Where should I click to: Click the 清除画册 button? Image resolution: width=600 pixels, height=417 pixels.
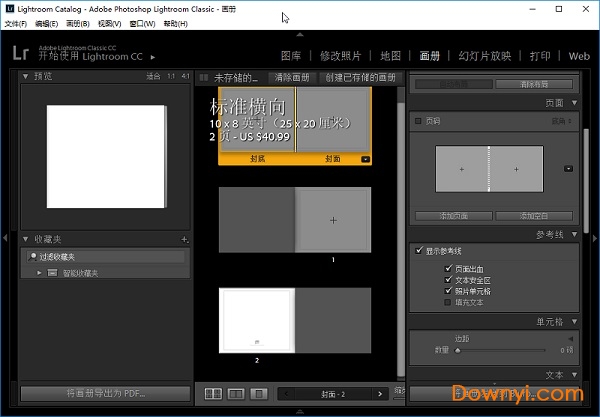click(290, 77)
